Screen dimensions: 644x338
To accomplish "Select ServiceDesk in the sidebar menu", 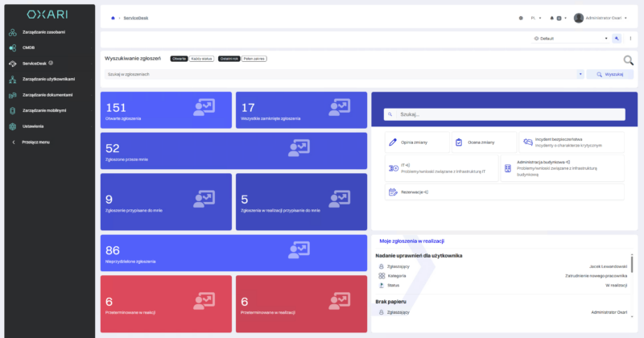I will tap(36, 63).
